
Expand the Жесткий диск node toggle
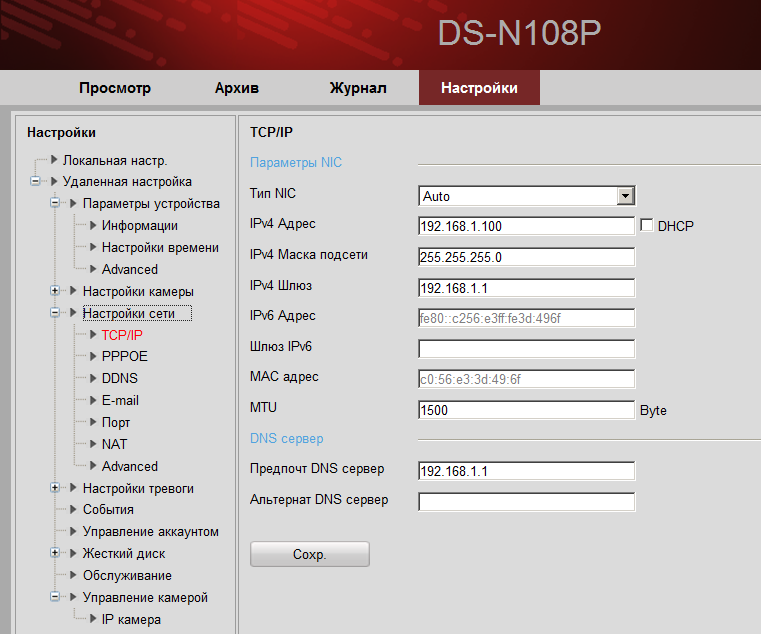point(55,553)
